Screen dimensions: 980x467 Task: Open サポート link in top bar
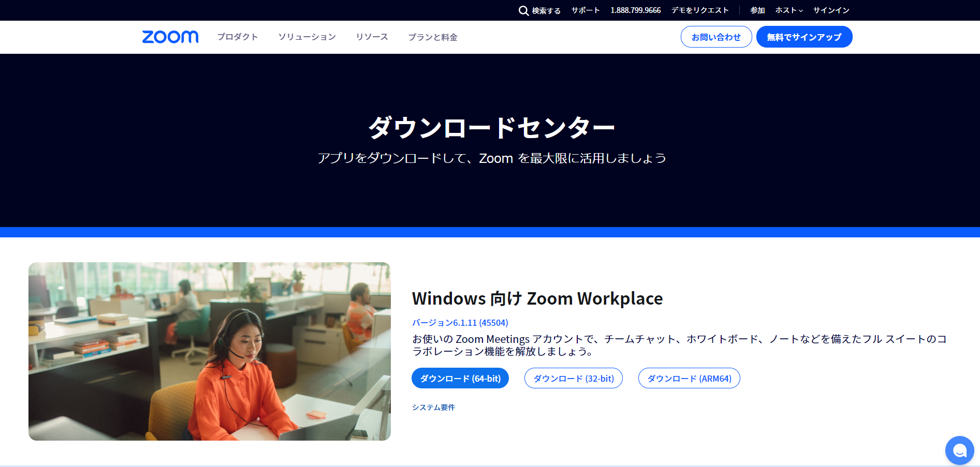(586, 10)
